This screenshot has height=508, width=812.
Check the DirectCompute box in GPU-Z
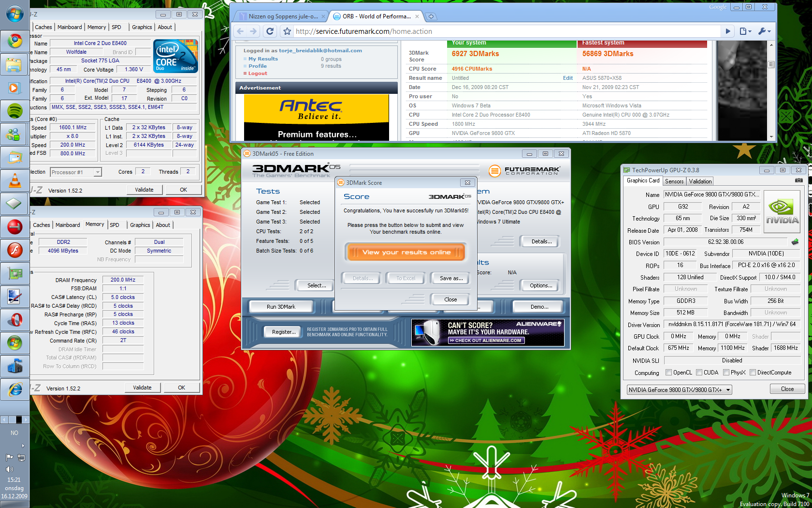point(753,373)
